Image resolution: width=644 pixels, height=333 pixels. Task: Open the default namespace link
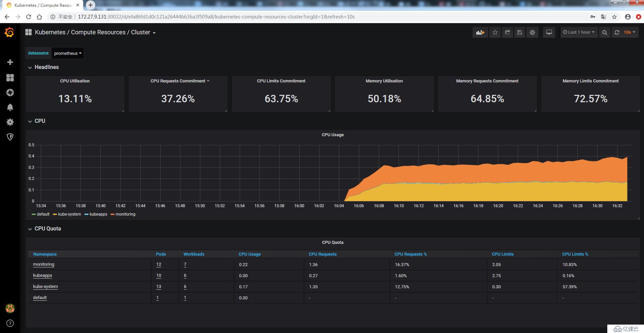(40, 298)
